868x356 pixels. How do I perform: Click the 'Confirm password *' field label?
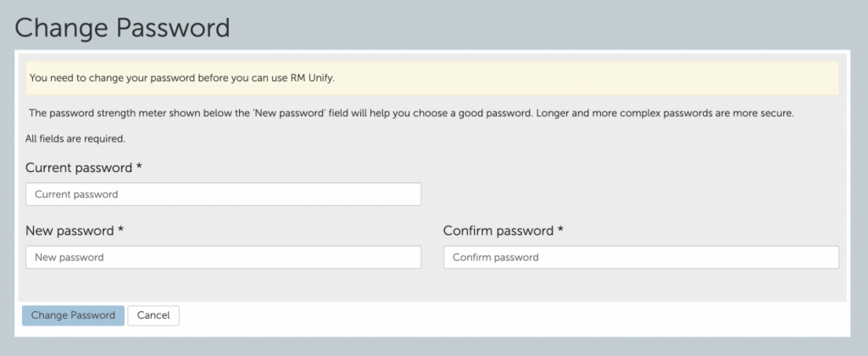(x=504, y=231)
